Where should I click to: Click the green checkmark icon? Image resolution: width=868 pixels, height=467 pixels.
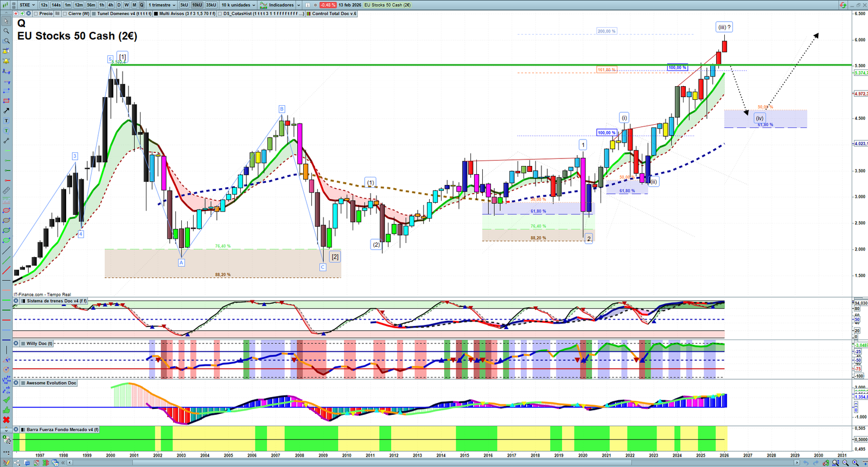click(x=6, y=400)
